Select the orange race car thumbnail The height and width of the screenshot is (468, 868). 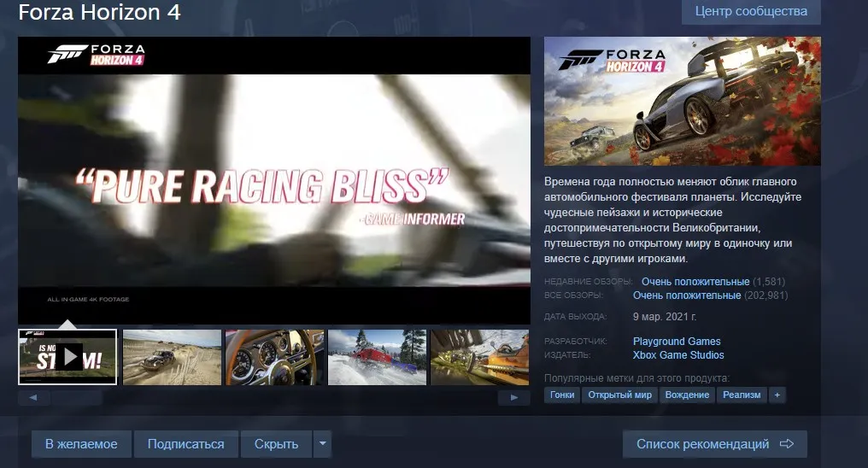click(479, 357)
